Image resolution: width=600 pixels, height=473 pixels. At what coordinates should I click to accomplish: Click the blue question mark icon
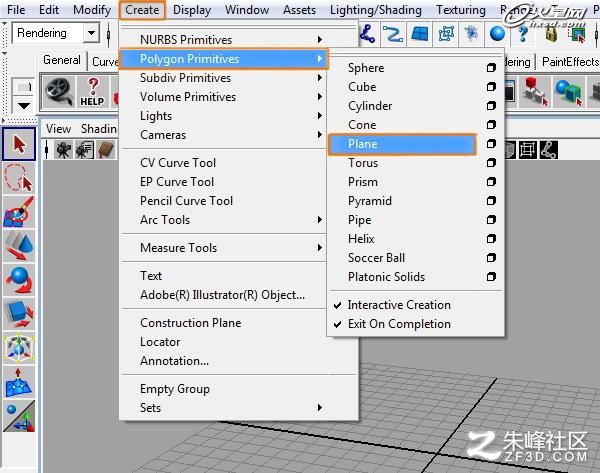[523, 34]
